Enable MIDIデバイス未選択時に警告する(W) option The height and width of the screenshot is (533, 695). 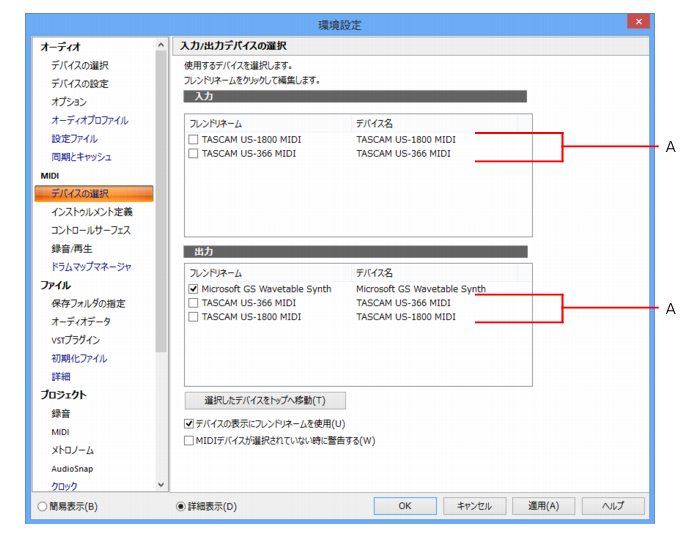(189, 441)
